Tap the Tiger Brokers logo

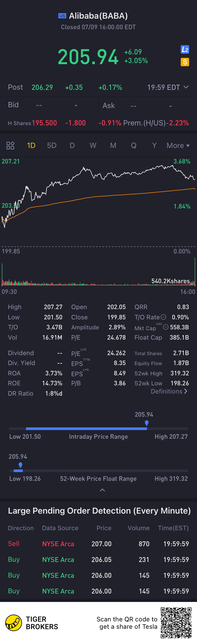pos(14,623)
